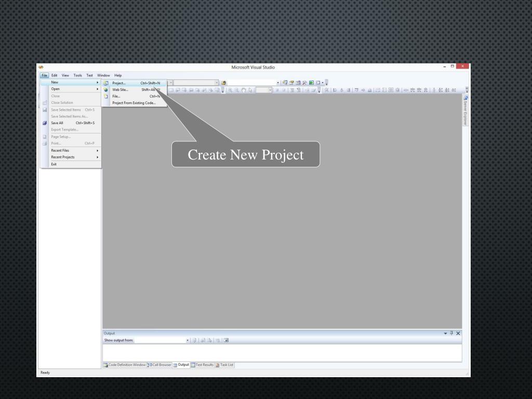Click the highlighted File menu header
The width and height of the screenshot is (532, 399).
[45, 75]
